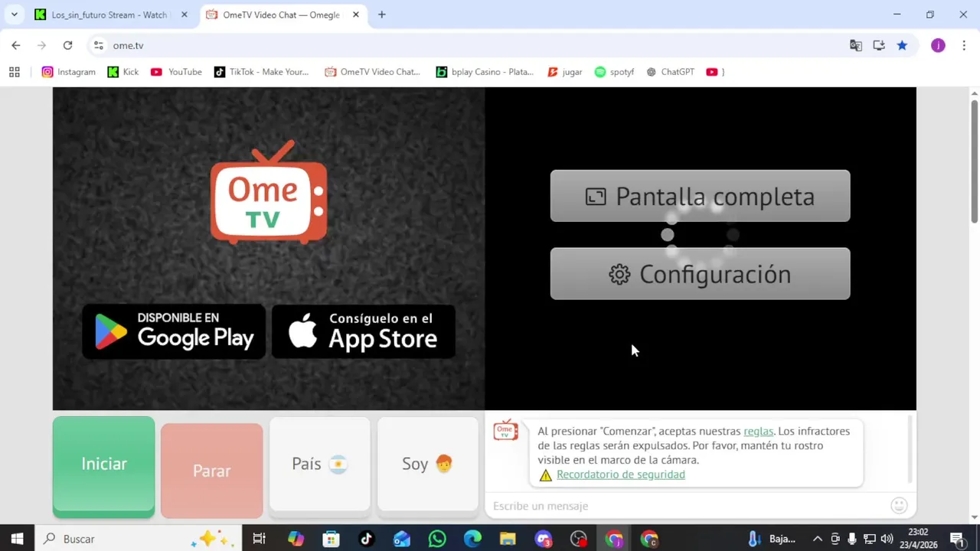Screen dimensions: 980x551
Task: Open Microsoft Store from taskbar
Action: [x=331, y=539]
